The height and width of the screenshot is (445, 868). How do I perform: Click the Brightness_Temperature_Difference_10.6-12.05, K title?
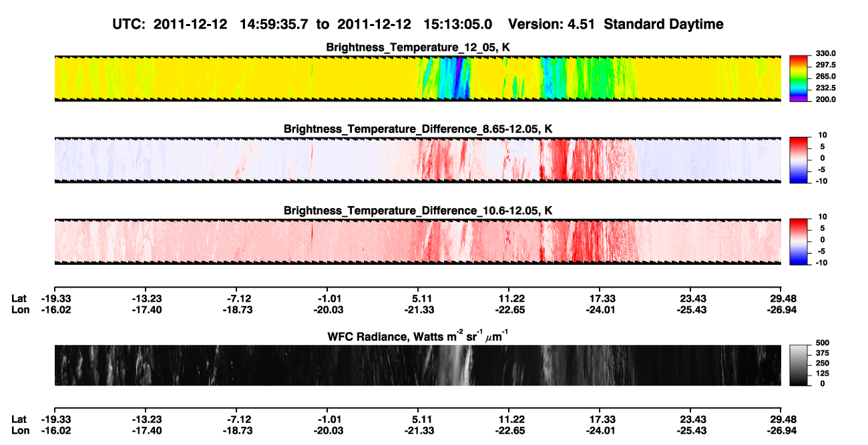click(417, 210)
